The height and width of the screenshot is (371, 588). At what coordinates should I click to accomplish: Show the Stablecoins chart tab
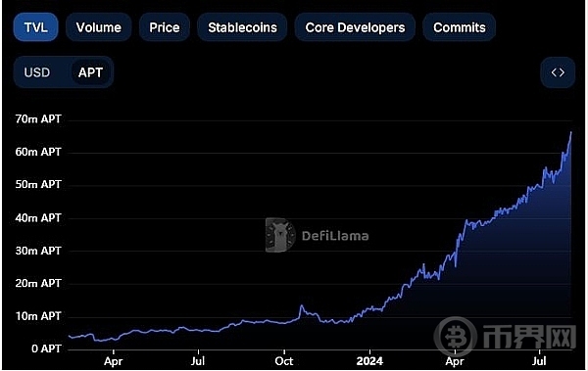tap(242, 27)
